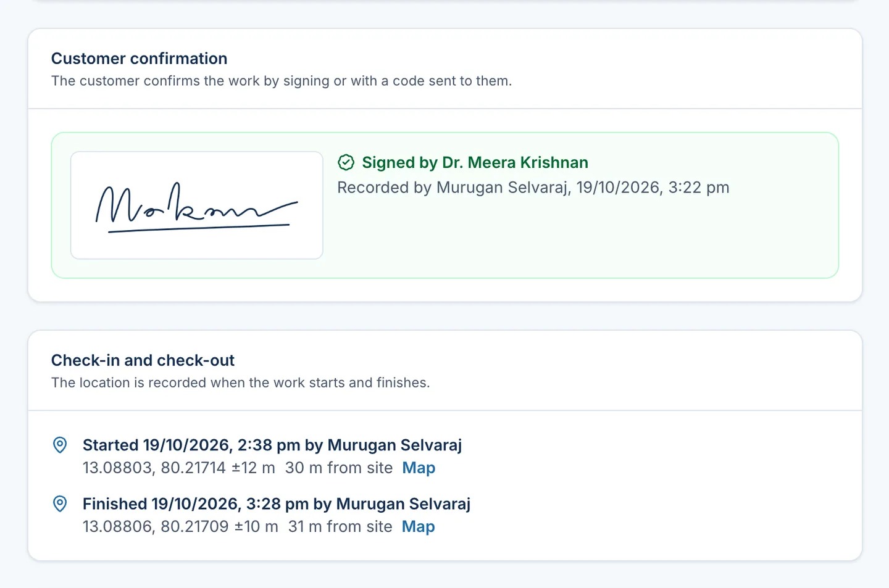Screen dimensions: 889x588
Task: Open the Map link for the Finished location
Action: (418, 526)
